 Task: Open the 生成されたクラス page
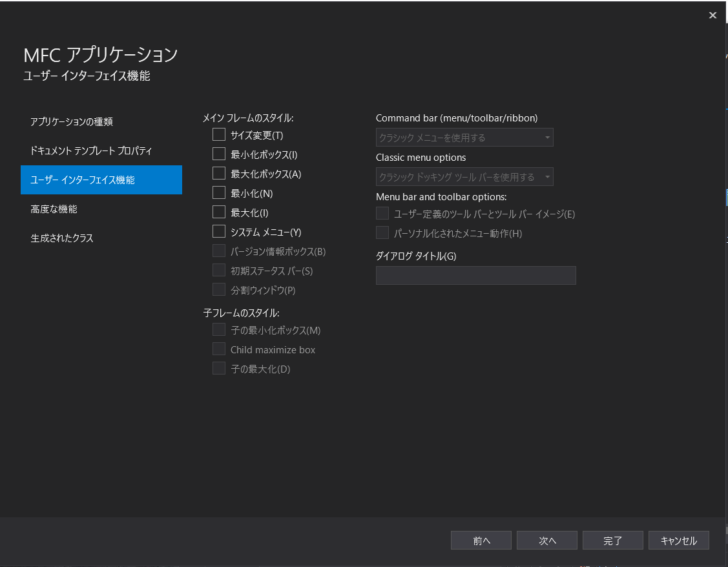101,238
